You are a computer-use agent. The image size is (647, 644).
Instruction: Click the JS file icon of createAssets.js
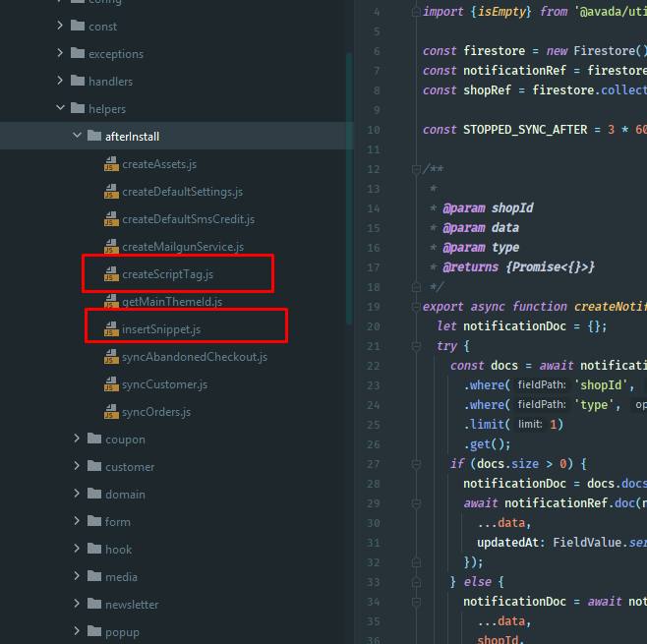point(111,164)
